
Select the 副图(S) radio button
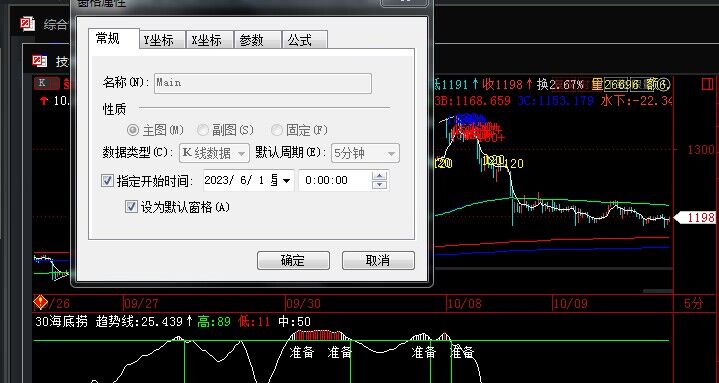(x=225, y=130)
